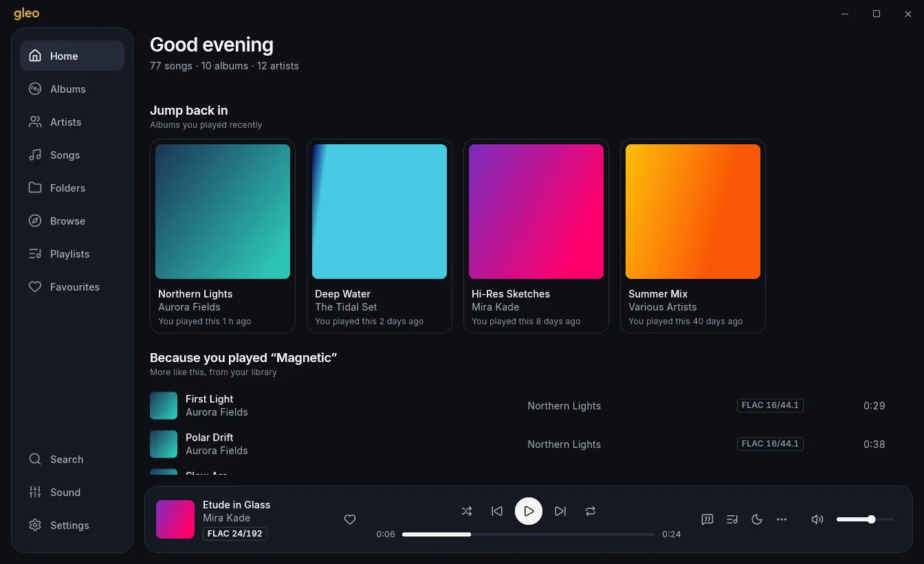This screenshot has width=924, height=564.
Task: Favourite the current track with heart icon
Action: pos(350,519)
